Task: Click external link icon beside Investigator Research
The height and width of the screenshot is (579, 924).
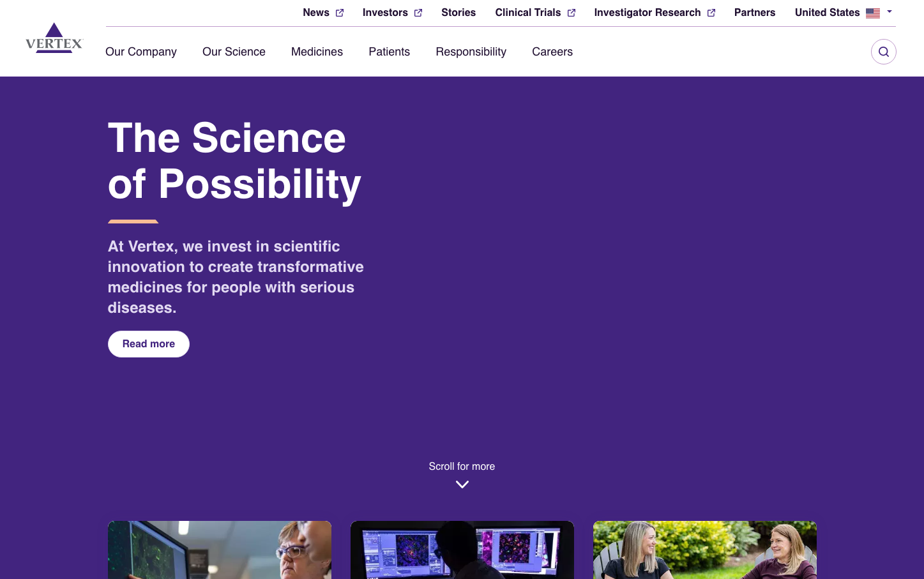Action: coord(711,13)
